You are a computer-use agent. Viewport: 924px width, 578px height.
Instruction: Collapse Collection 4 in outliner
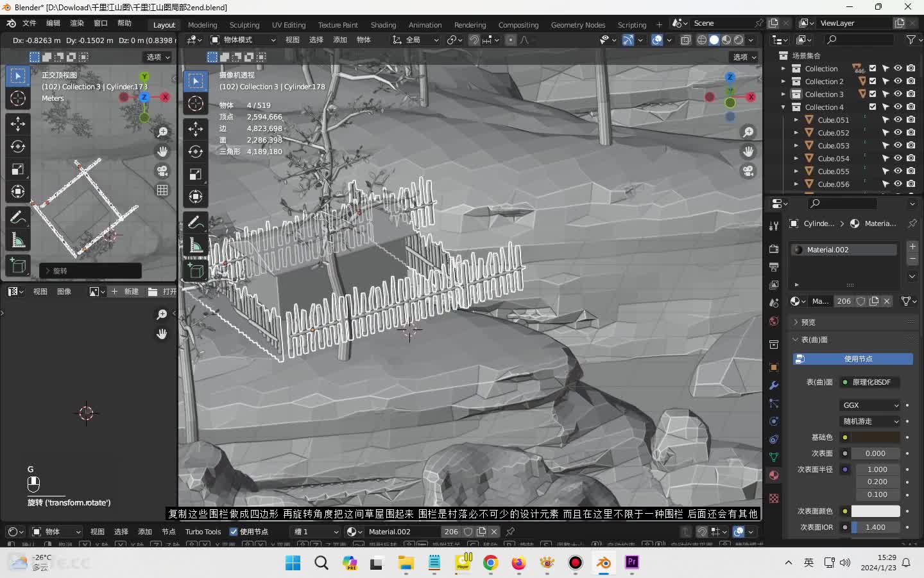[x=783, y=107]
